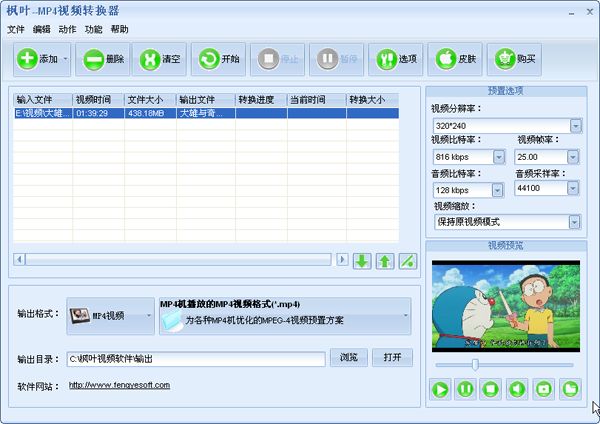Click the Doraemon video preview thumbnail
Image resolution: width=600 pixels, height=424 pixels.
pyautogui.click(x=506, y=306)
